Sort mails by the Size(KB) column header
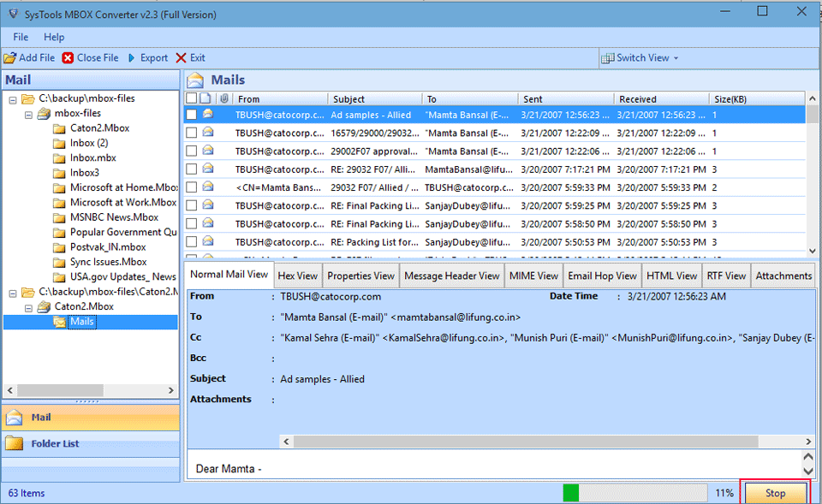 click(x=756, y=98)
